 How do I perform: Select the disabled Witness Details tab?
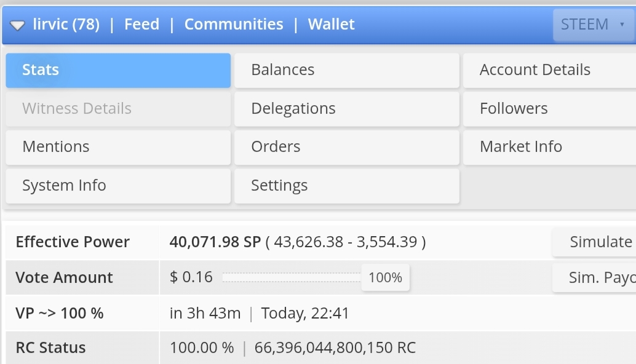pos(118,109)
